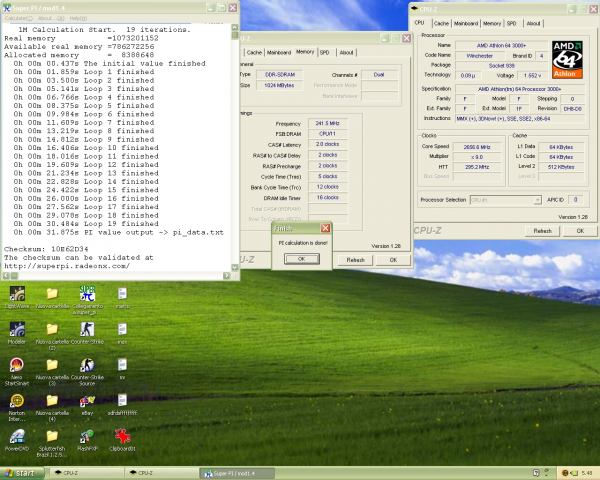Switch to Cache tab in front CPU-Z window

tap(441, 23)
